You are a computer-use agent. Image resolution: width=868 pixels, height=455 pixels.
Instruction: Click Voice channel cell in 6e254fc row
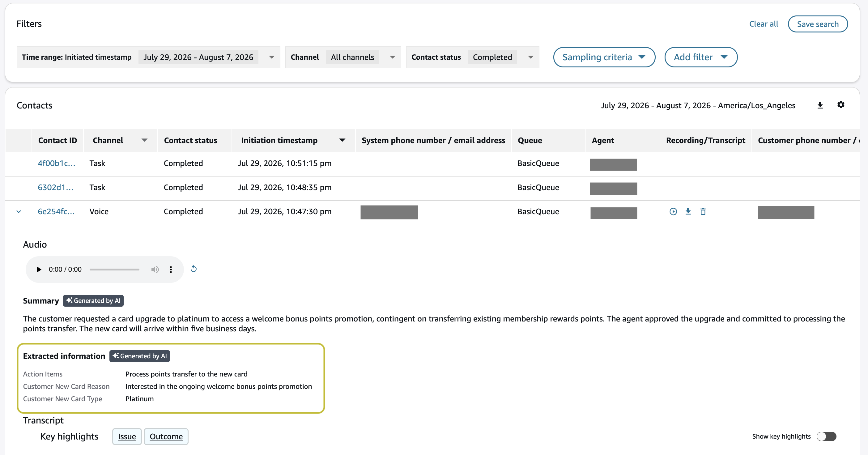click(x=99, y=212)
